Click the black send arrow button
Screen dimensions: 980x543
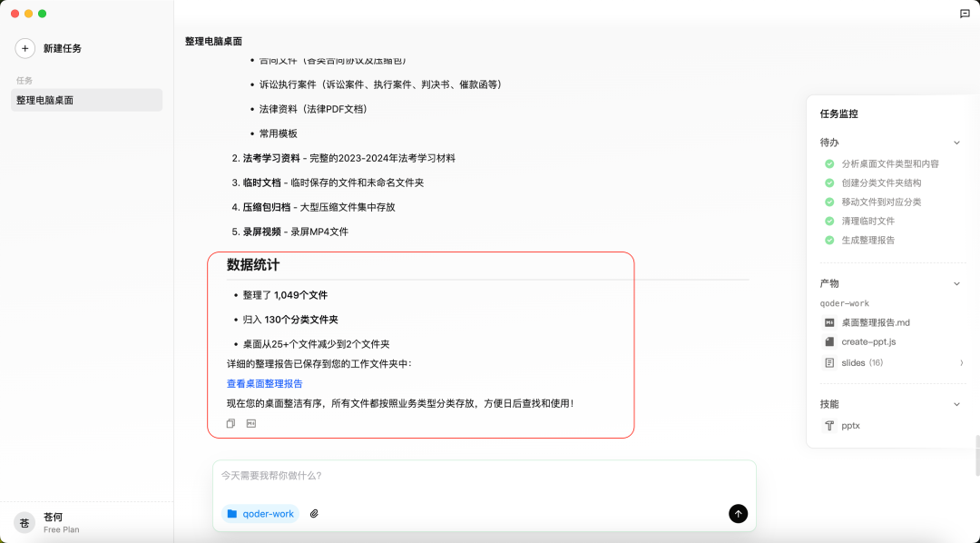coord(738,513)
